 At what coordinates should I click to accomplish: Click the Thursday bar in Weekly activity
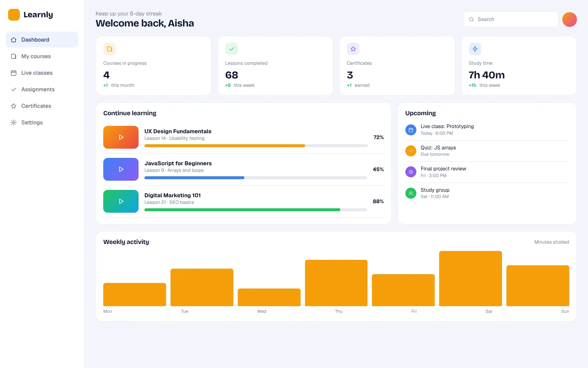336,283
